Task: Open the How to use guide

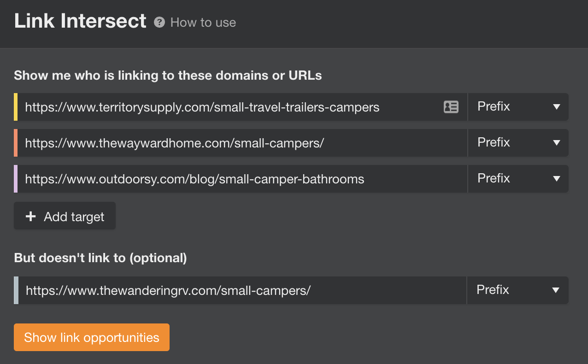Action: coord(203,22)
